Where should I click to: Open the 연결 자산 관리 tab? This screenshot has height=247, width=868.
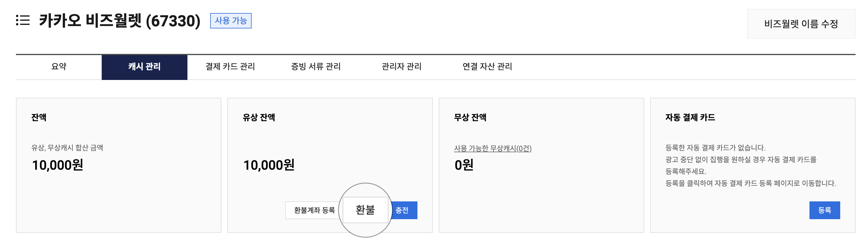pyautogui.click(x=487, y=67)
